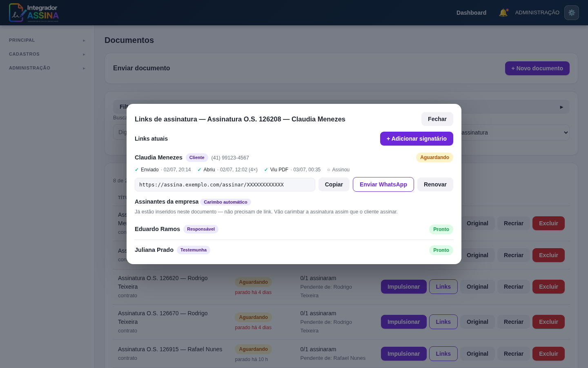Click Recriar for O.S. 126670
The image size is (588, 368).
pos(513,322)
